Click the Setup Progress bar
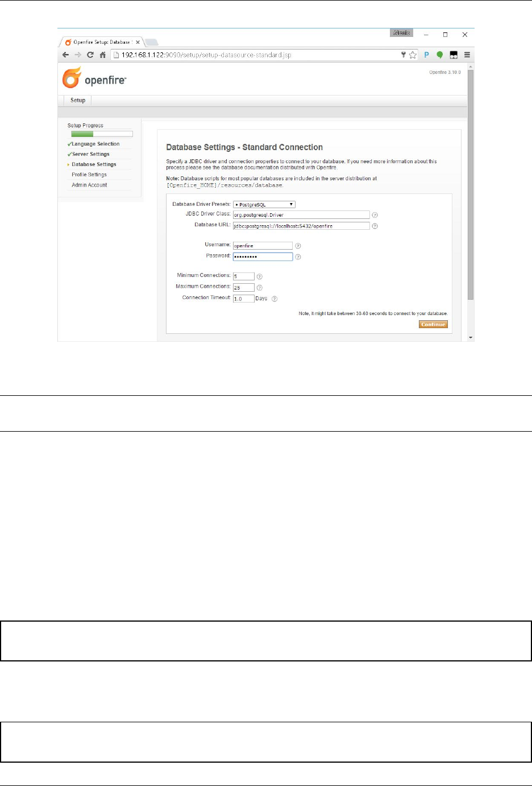Screen dimensions: 532x786 coord(102,134)
